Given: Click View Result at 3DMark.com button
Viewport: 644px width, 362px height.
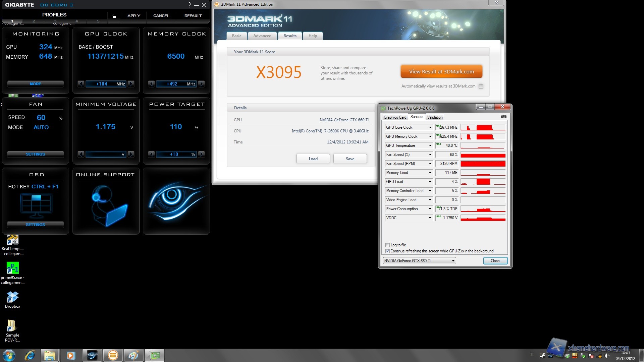Looking at the screenshot, I should 441,71.
